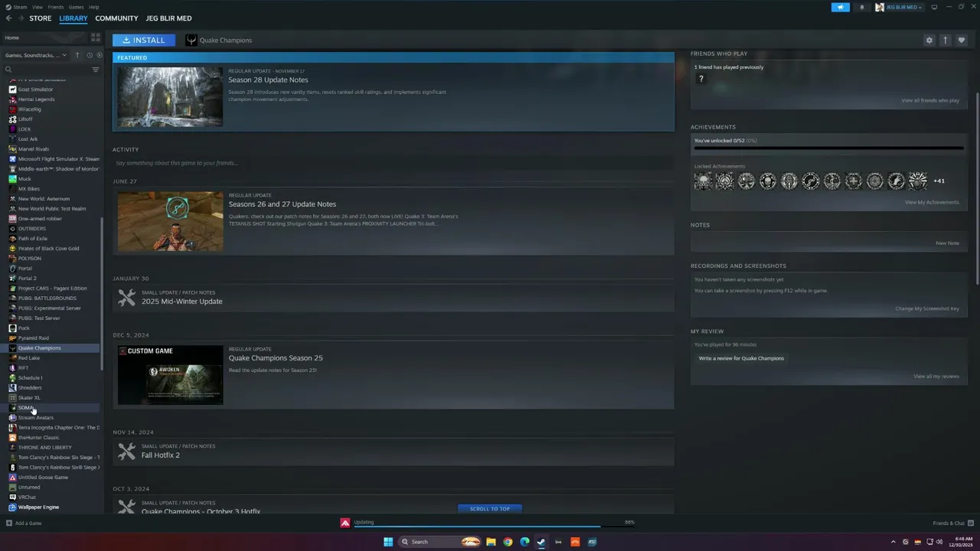Open Windows Start menu
The width and height of the screenshot is (980, 551).
pos(388,542)
